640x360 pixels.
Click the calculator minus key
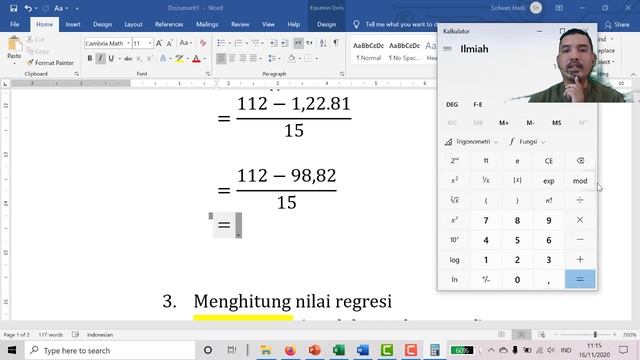pyautogui.click(x=580, y=240)
